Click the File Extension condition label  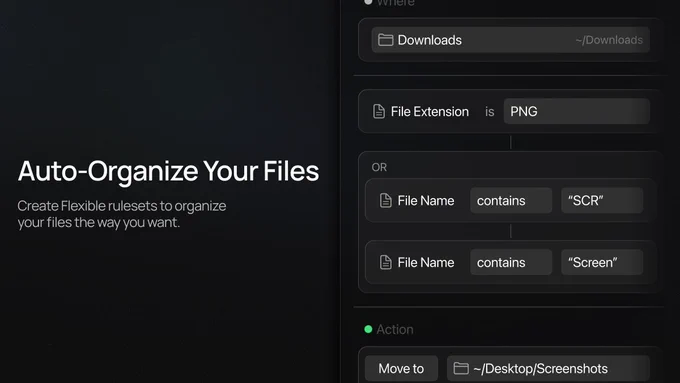(x=429, y=111)
